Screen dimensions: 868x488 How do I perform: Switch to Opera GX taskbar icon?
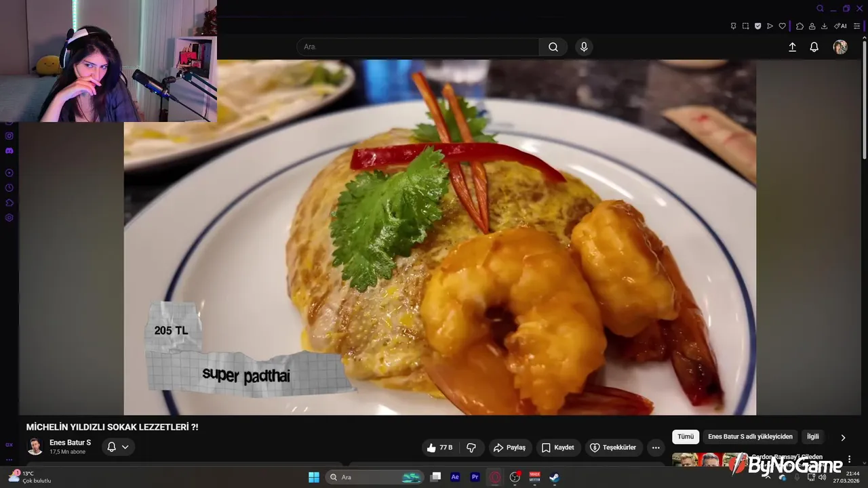pyautogui.click(x=495, y=477)
